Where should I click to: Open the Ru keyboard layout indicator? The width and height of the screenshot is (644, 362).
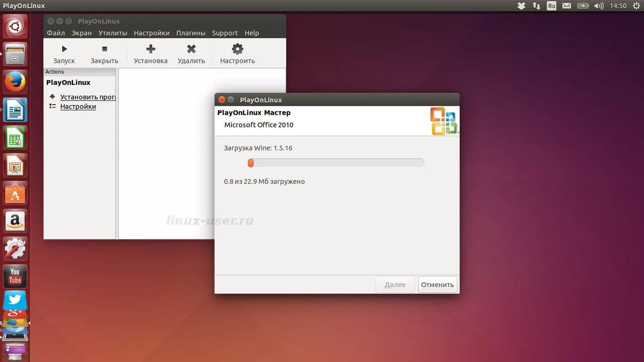pyautogui.click(x=552, y=6)
